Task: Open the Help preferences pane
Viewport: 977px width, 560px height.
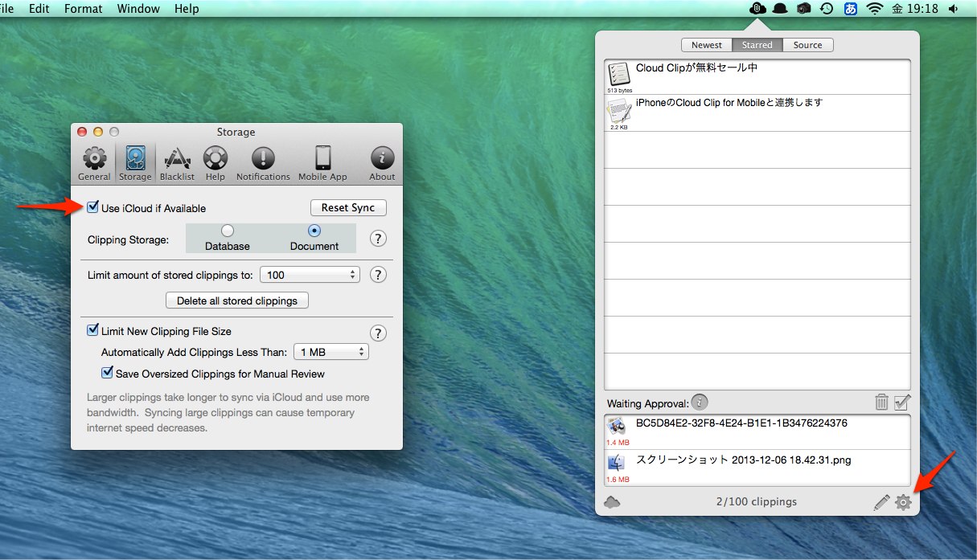Action: click(215, 164)
